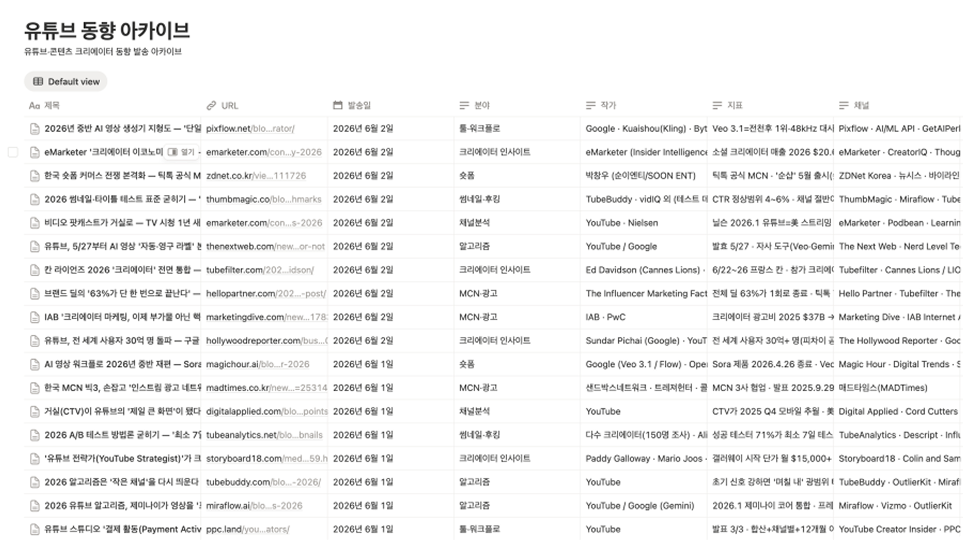This screenshot has width=963, height=540.
Task: Open page icon for '거실(CTV)이 유튜브의' row
Action: (35, 412)
